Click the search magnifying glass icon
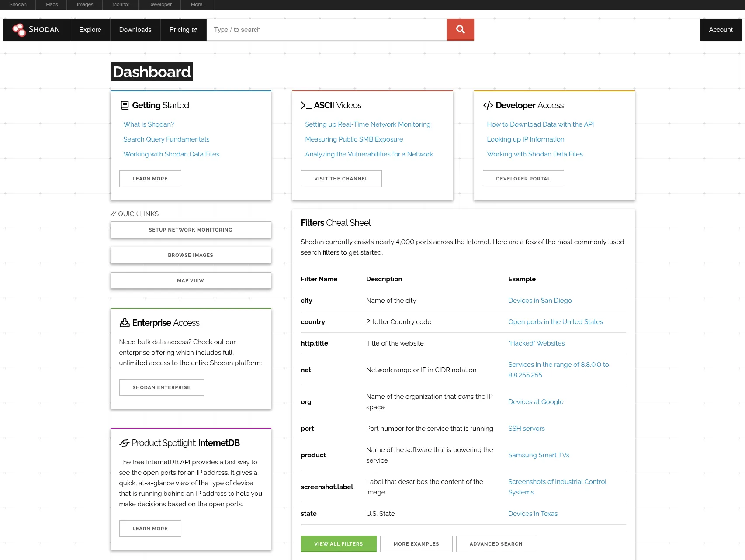This screenshot has height=560, width=745. tap(460, 29)
